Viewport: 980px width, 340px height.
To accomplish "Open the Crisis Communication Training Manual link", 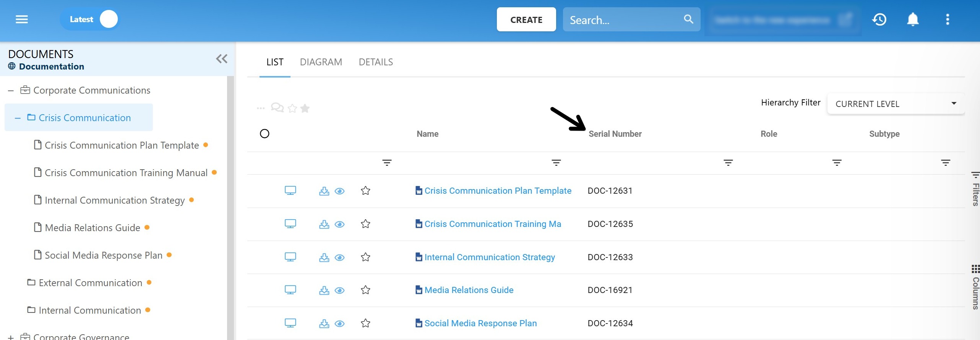I will point(492,224).
